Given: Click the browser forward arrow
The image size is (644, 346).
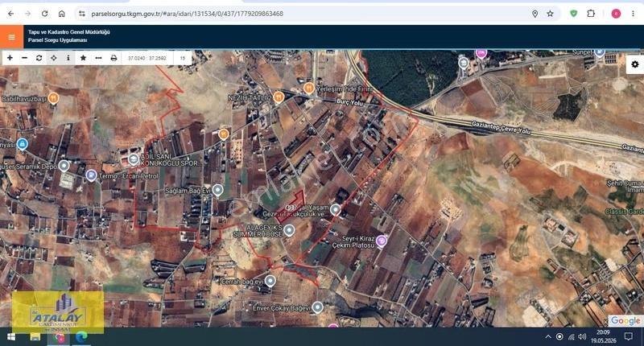Looking at the screenshot, I should coord(27,14).
